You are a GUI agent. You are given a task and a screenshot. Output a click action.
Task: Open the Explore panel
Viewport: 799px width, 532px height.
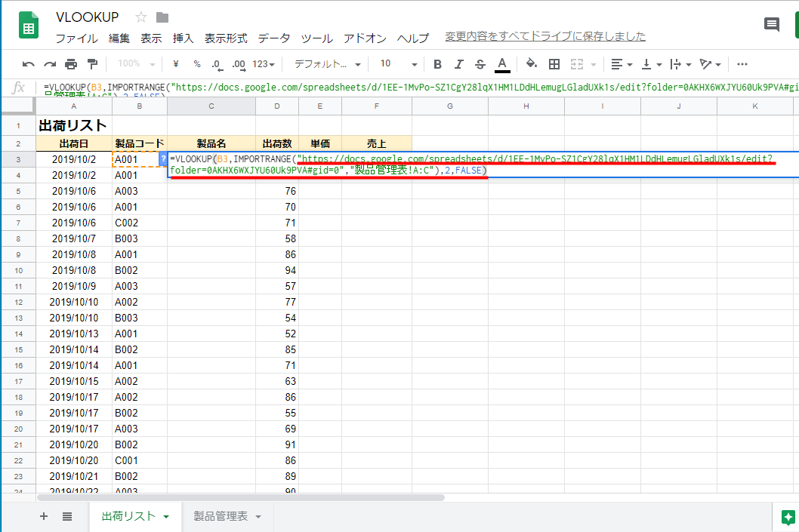point(788,518)
